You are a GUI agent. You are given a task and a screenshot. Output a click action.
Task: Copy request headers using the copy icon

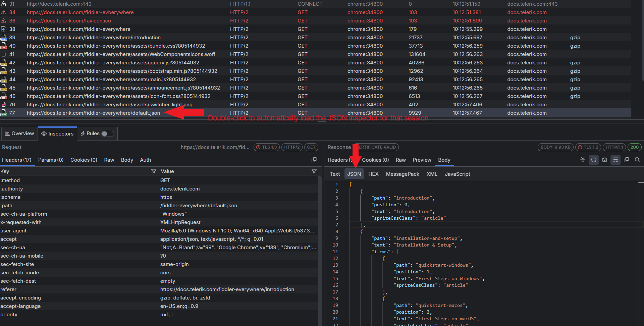[x=314, y=160]
